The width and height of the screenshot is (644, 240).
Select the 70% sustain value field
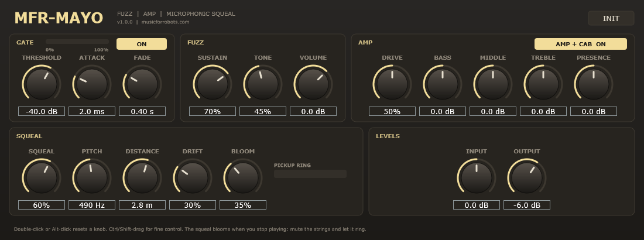[x=213, y=111]
